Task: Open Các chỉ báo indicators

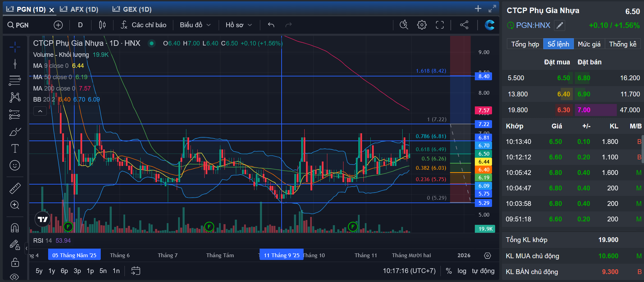Action: pyautogui.click(x=143, y=25)
